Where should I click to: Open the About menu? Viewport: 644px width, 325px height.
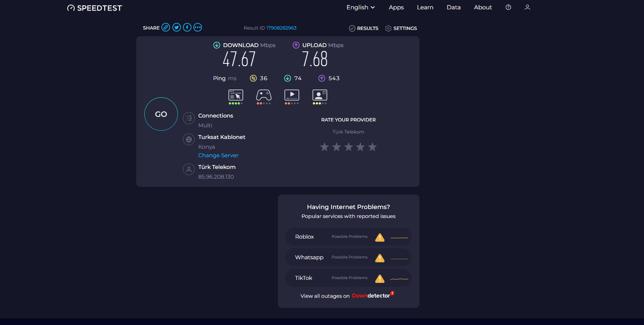(483, 7)
